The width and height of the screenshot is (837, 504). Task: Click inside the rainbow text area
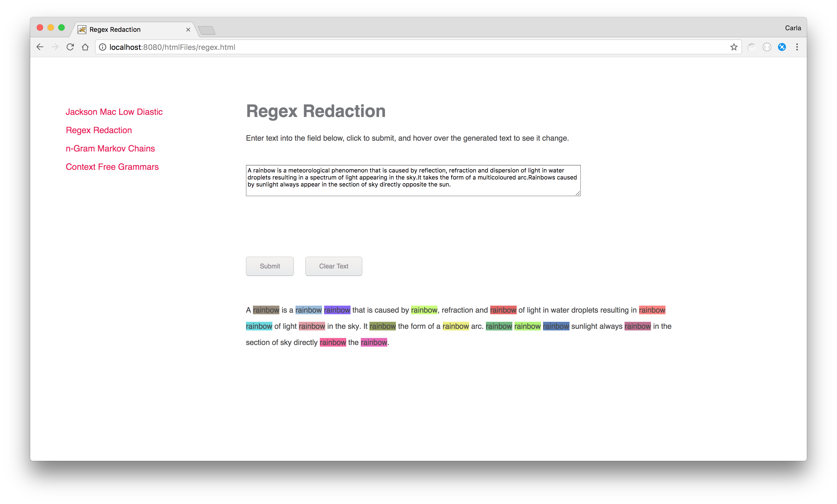[x=413, y=180]
